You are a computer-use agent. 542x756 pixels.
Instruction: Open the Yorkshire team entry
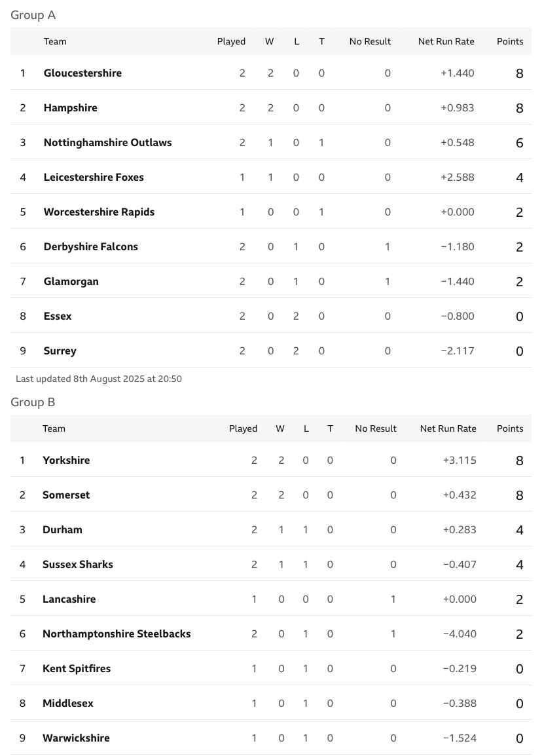66,460
